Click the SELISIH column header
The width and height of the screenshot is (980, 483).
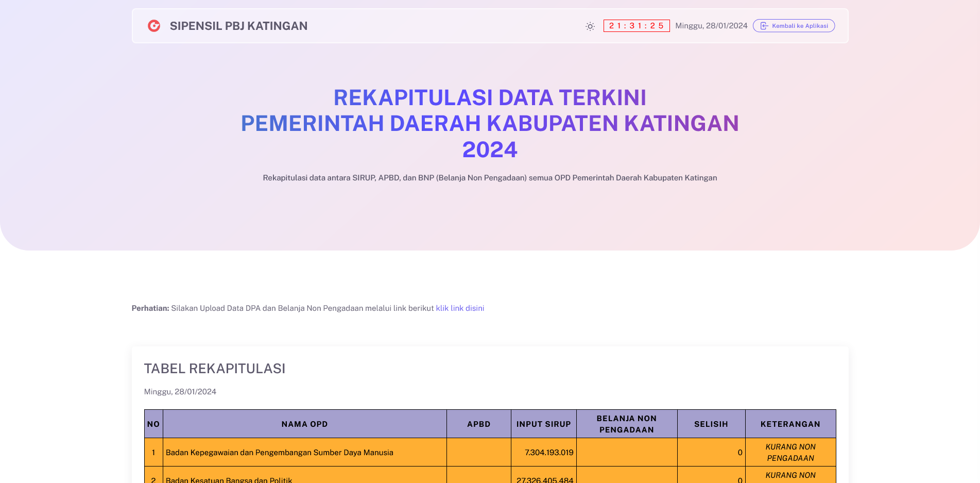click(711, 424)
